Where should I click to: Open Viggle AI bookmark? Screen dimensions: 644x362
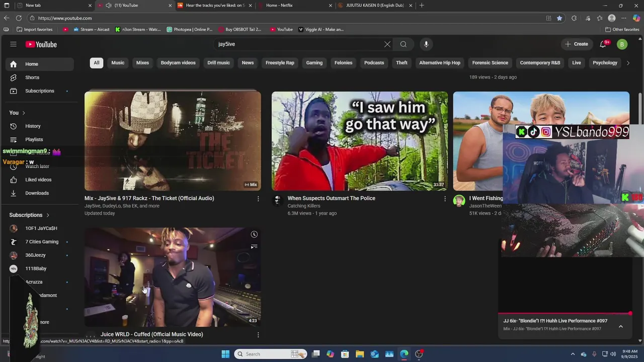pos(321,30)
